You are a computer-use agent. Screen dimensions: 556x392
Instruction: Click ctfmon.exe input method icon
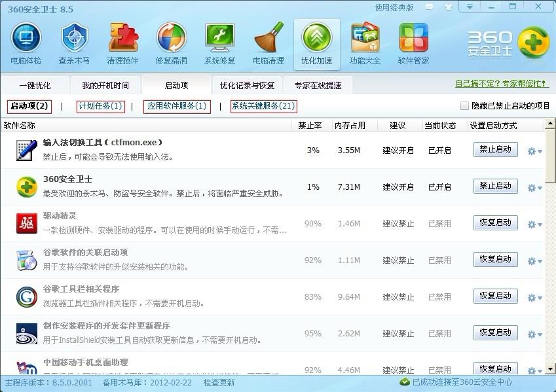[x=27, y=151]
